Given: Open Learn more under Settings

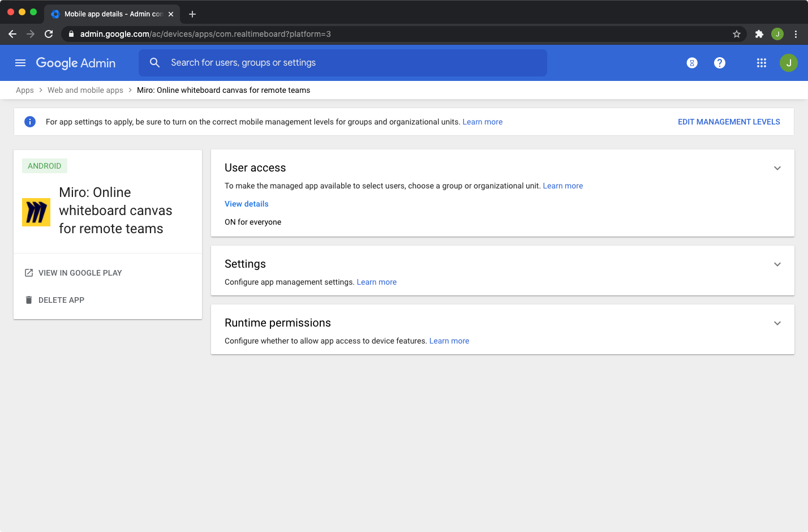Looking at the screenshot, I should 377,282.
